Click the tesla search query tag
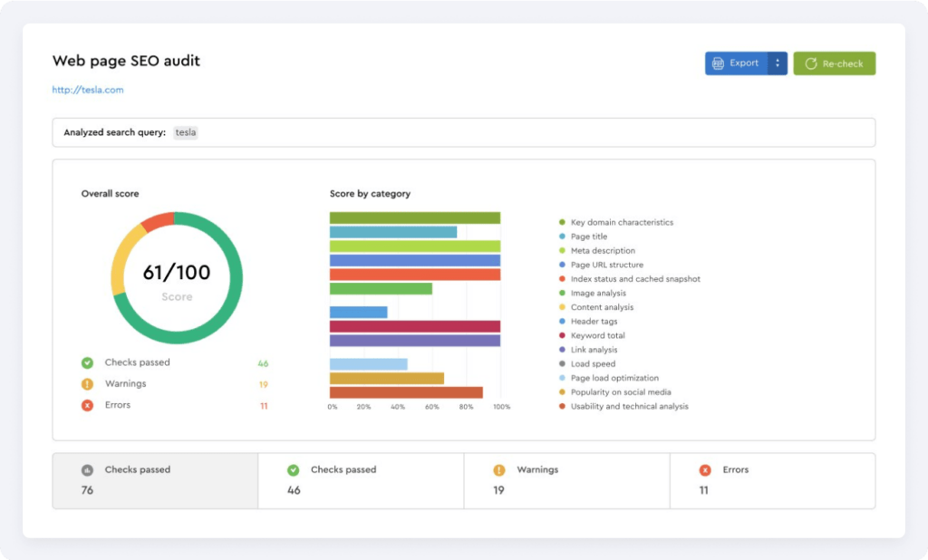This screenshot has width=928, height=560. (x=186, y=132)
